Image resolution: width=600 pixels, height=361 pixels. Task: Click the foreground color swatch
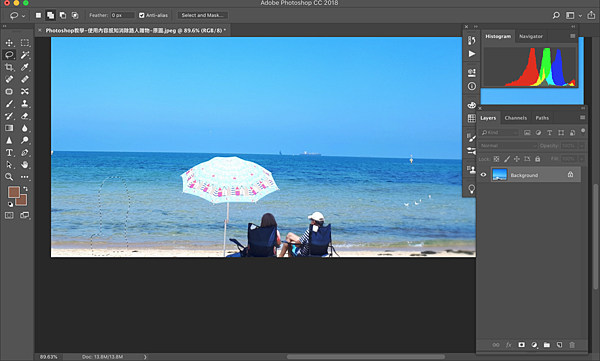(14, 192)
